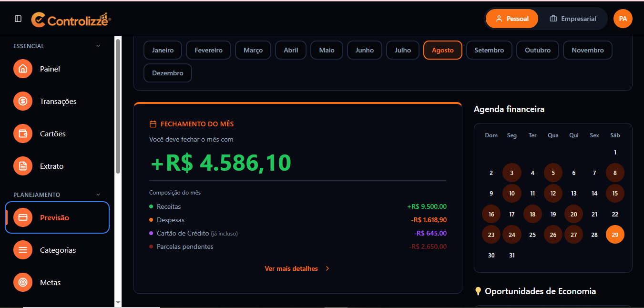The image size is (644, 308).
Task: Open Transações dollar icon
Action: click(23, 102)
